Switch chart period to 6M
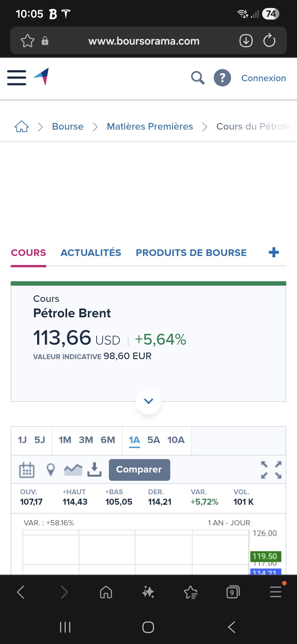297x644 pixels. click(108, 440)
